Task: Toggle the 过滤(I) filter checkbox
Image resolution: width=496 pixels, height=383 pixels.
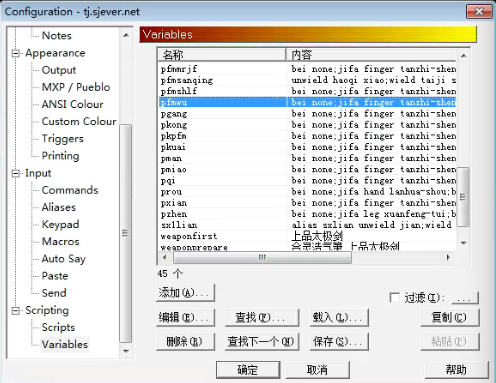Action: (395, 297)
